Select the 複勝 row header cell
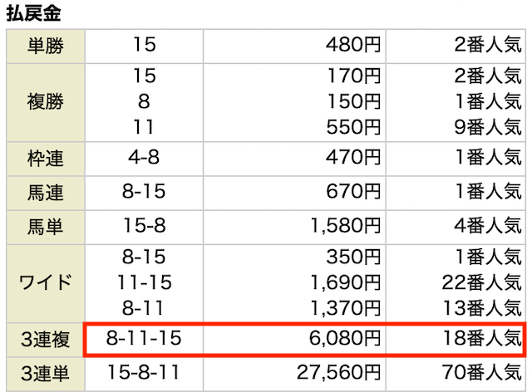 46,102
